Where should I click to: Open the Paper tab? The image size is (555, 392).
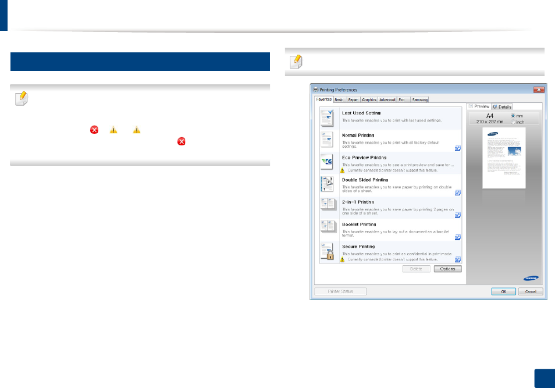click(x=353, y=100)
